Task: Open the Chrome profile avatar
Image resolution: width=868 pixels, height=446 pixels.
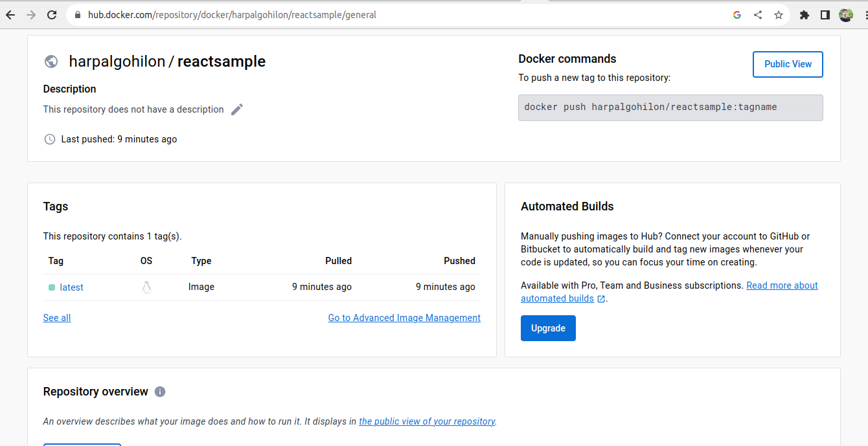Action: click(x=846, y=15)
